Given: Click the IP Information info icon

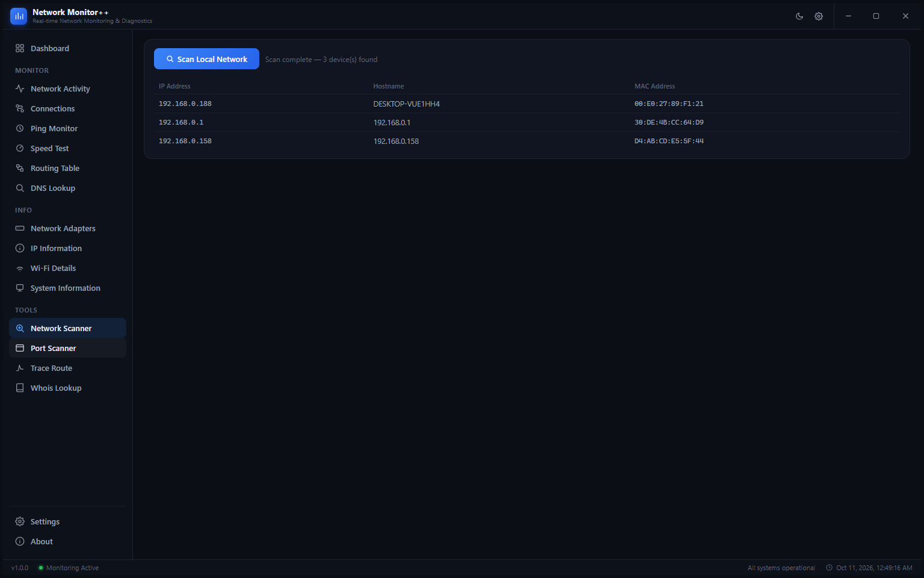Looking at the screenshot, I should [20, 248].
